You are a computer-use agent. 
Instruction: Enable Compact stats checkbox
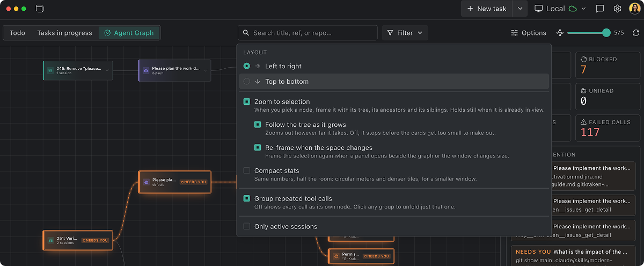point(246,171)
